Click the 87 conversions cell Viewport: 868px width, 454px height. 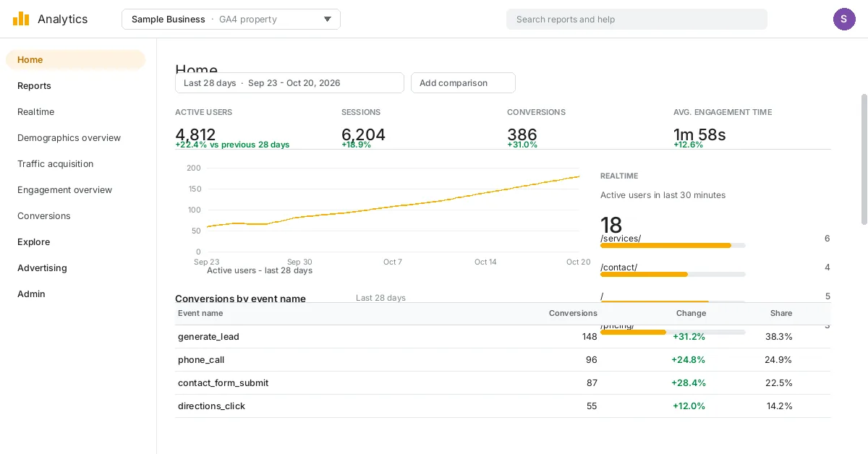pyautogui.click(x=592, y=383)
